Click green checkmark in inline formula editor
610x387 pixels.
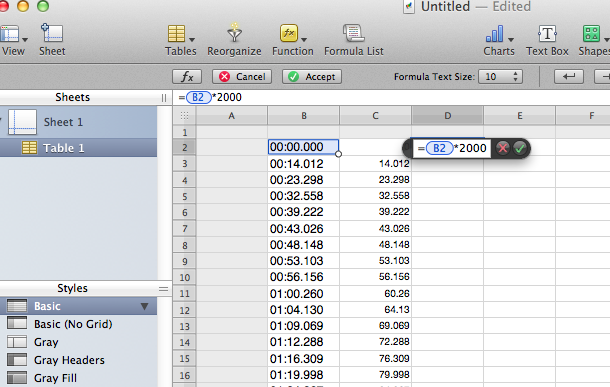coord(520,148)
